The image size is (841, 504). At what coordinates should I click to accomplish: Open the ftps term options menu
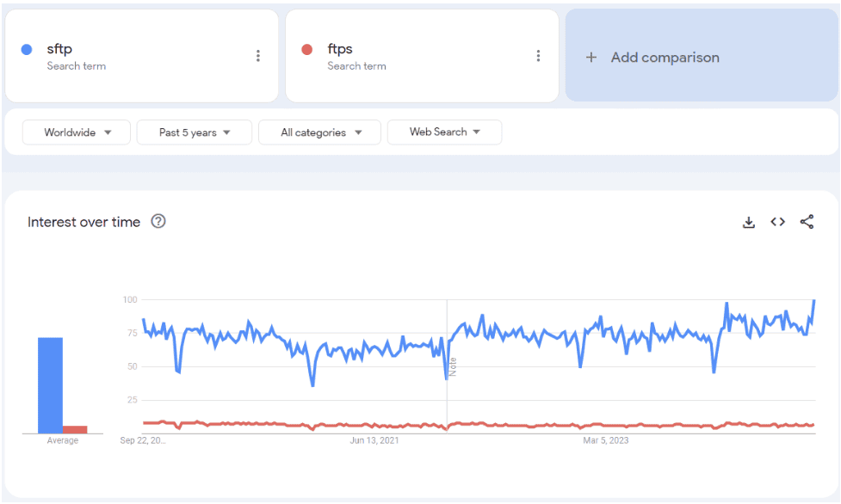(x=538, y=56)
